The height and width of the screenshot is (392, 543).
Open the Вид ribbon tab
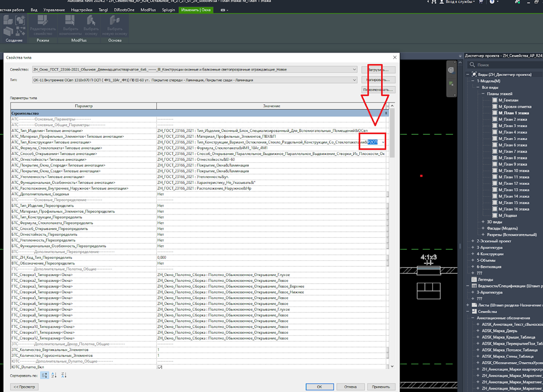click(34, 10)
